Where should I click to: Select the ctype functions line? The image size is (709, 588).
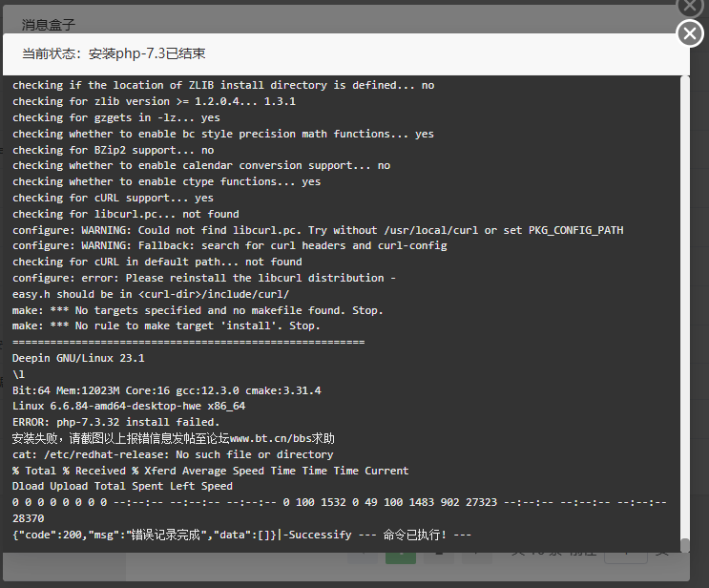click(x=167, y=181)
